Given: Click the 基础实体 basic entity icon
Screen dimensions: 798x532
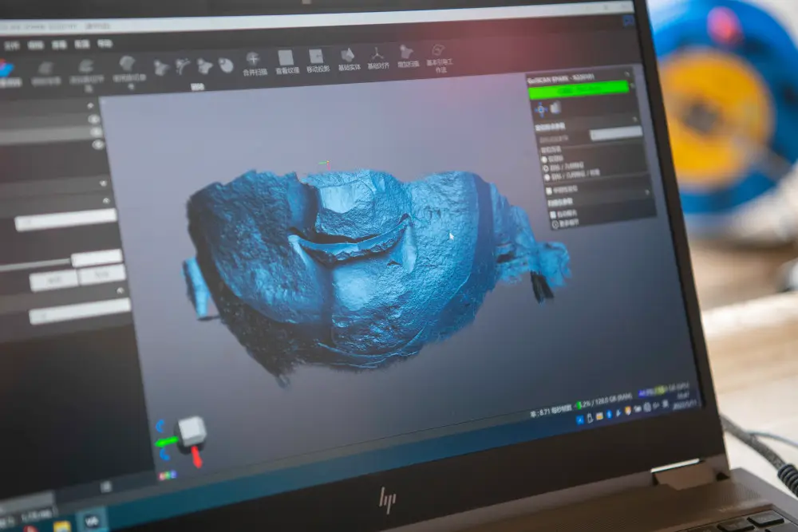Looking at the screenshot, I should (x=347, y=56).
